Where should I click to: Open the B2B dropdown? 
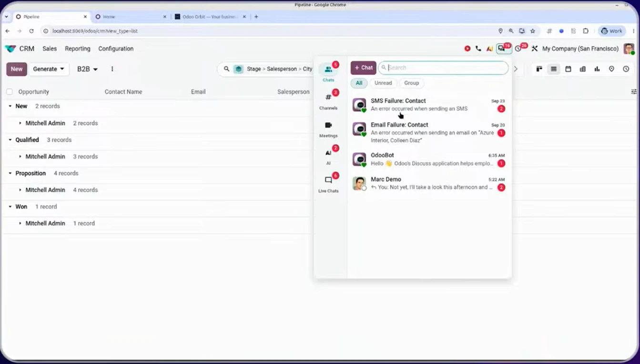point(87,69)
